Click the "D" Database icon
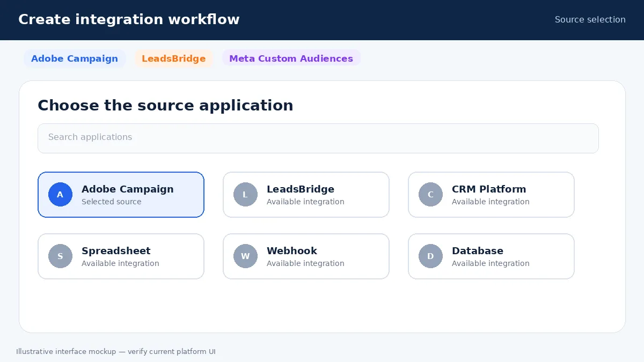Viewport: 644px width, 362px height. 430,256
